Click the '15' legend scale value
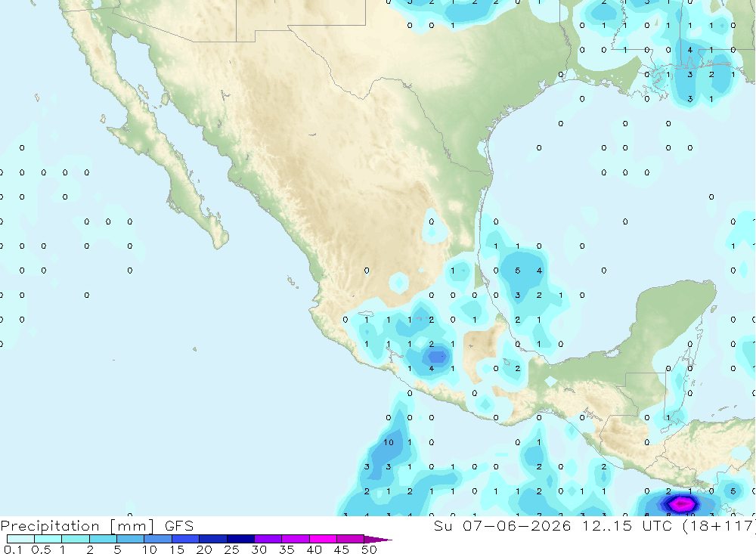Image resolution: width=756 pixels, height=554 pixels. coord(177,549)
